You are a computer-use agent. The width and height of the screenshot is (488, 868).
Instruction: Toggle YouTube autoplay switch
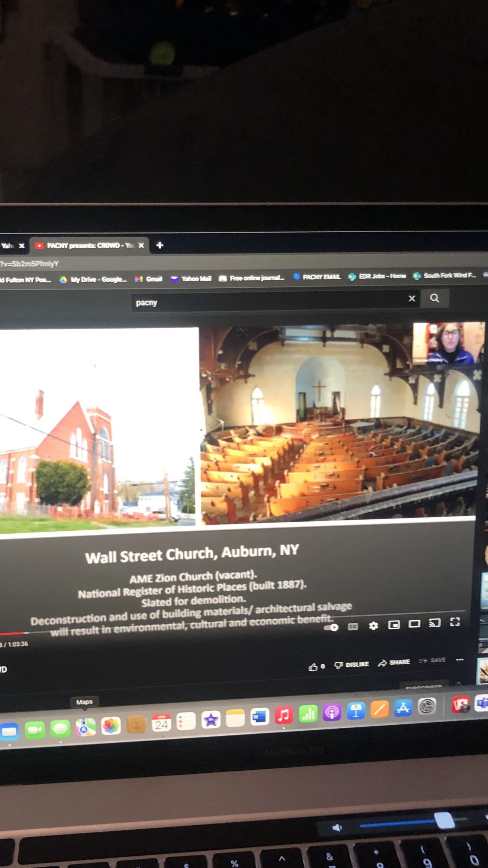tap(331, 627)
